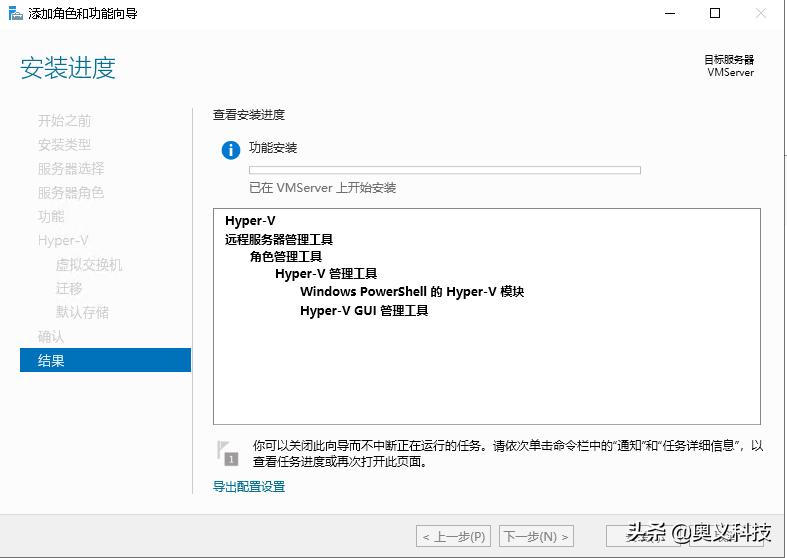Select the Hyper-V step in sidebar
The width and height of the screenshot is (787, 558).
63,240
